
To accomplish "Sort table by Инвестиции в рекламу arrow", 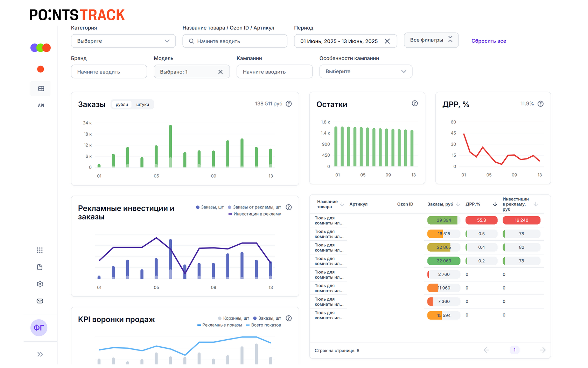I will click(x=535, y=204).
